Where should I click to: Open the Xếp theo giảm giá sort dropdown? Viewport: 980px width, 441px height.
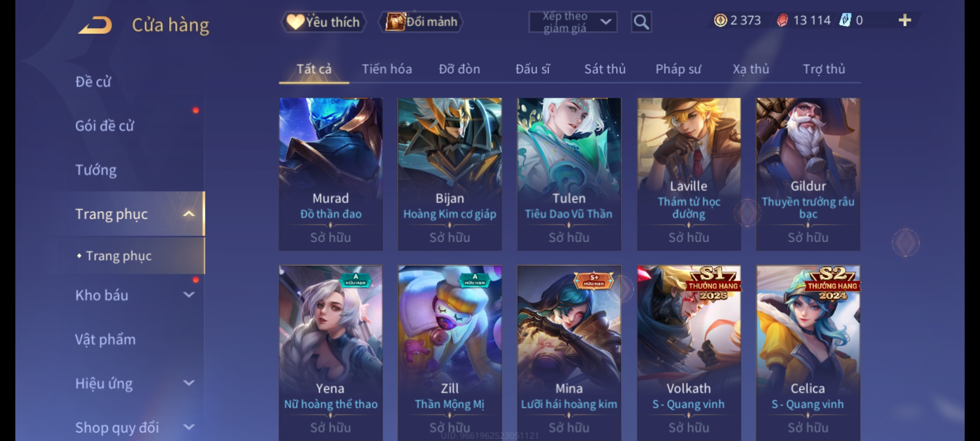pyautogui.click(x=573, y=22)
